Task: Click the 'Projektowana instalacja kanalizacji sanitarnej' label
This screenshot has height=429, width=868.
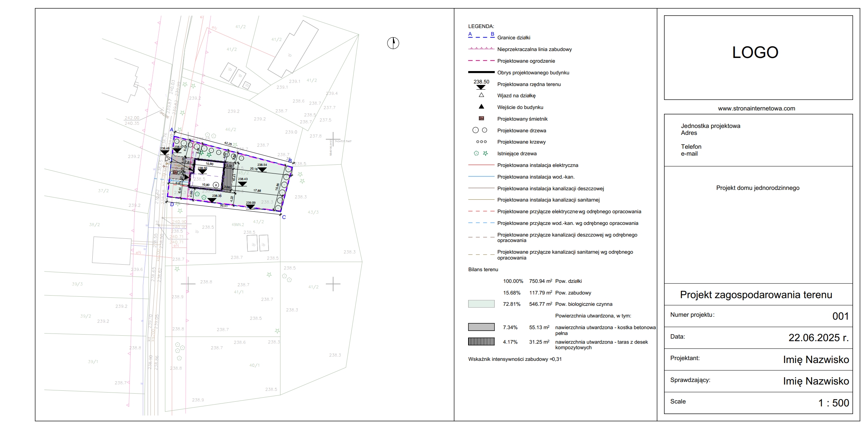Action: point(548,200)
